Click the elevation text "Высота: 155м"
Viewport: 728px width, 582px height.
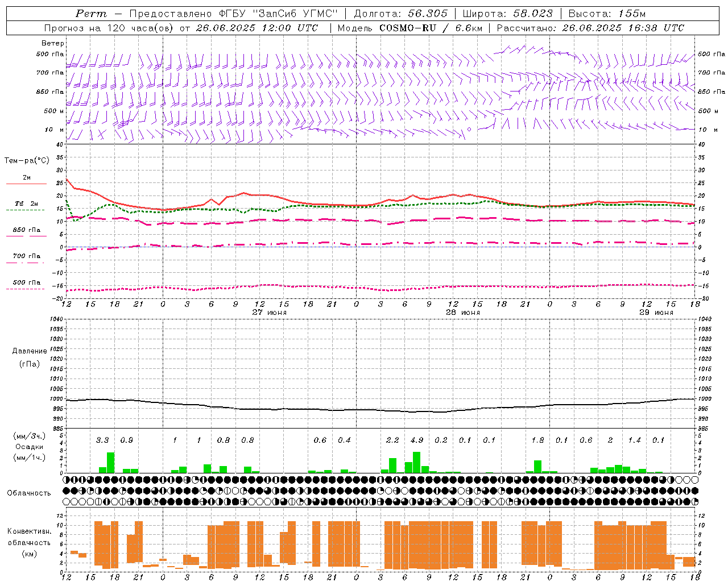click(607, 14)
